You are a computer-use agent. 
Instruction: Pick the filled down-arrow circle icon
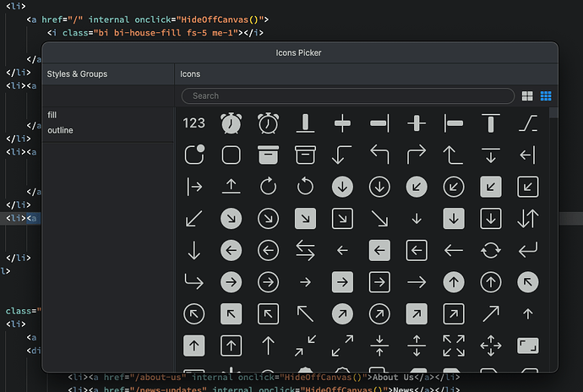(x=342, y=187)
